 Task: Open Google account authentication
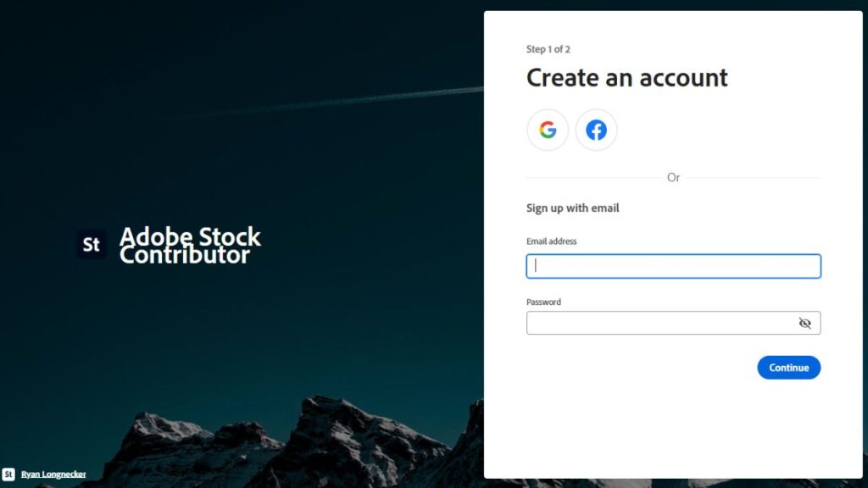pos(548,130)
